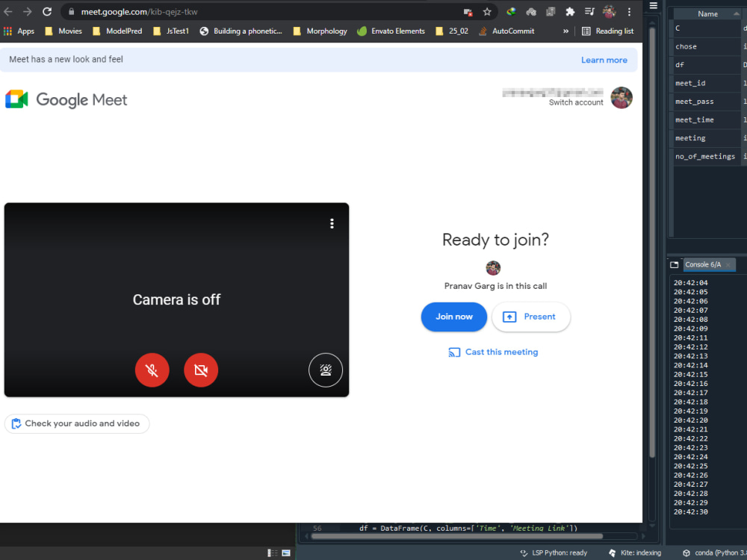Select the no_of_meetings variable row

coord(707,157)
